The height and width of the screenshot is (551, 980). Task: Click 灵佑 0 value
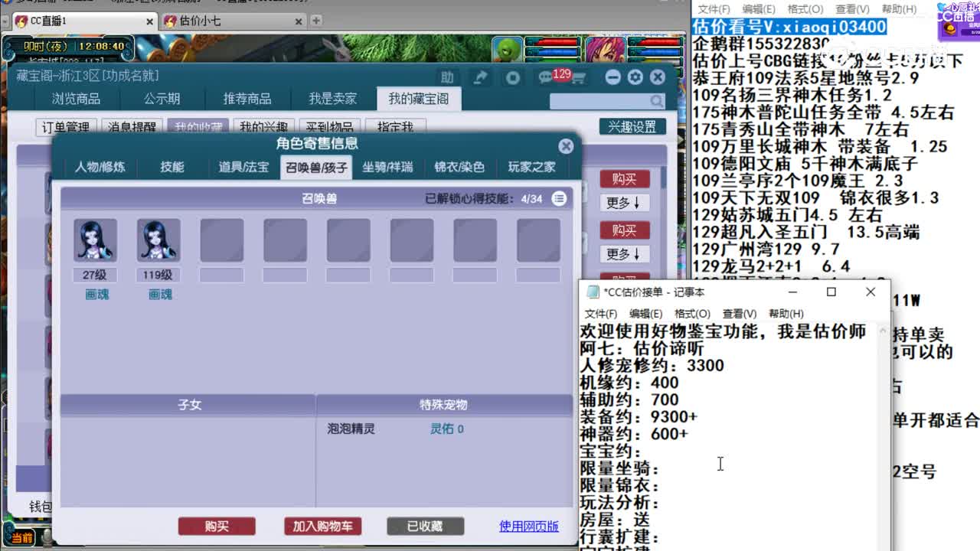446,429
